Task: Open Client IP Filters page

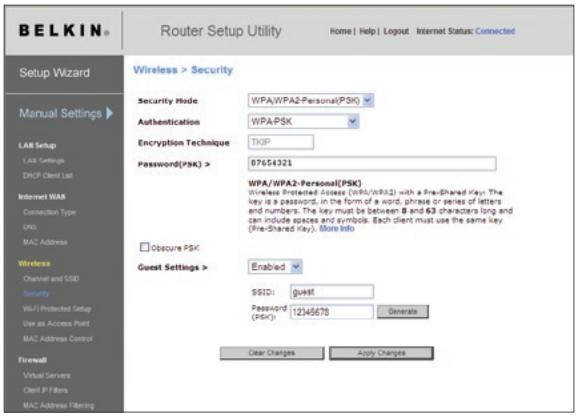Action: click(x=45, y=390)
